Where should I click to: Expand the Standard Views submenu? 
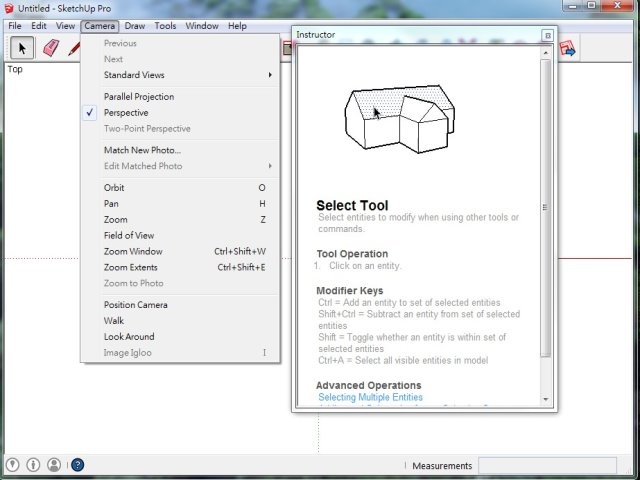[x=180, y=75]
